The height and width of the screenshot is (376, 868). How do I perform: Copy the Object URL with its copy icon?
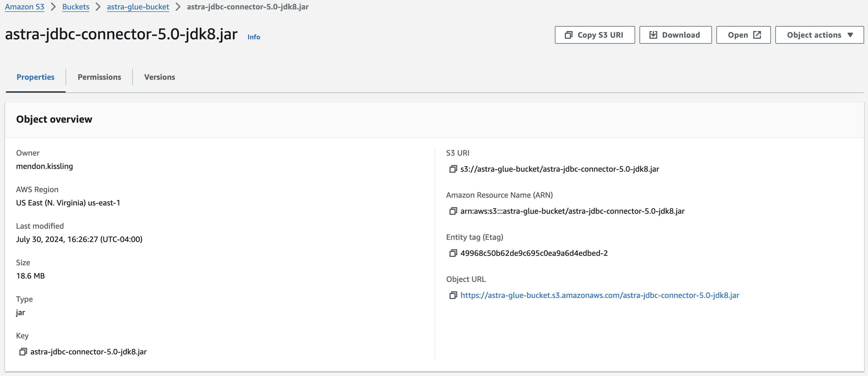click(x=453, y=295)
